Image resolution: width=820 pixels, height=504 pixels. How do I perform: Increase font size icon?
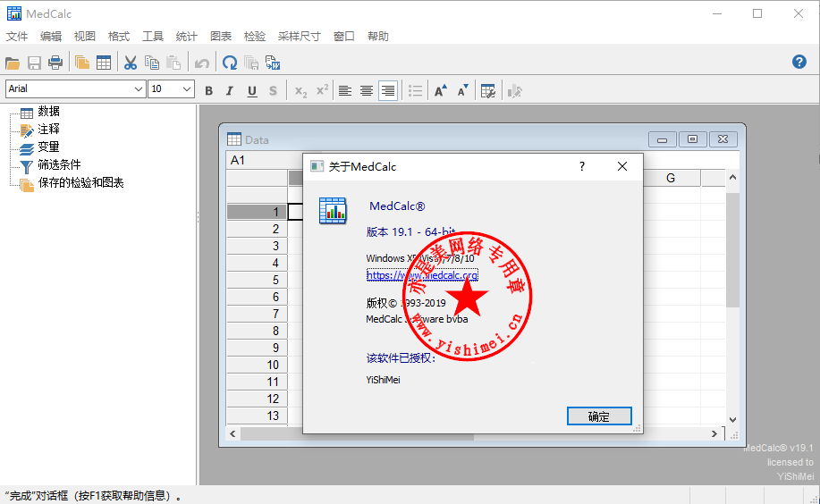(x=441, y=91)
